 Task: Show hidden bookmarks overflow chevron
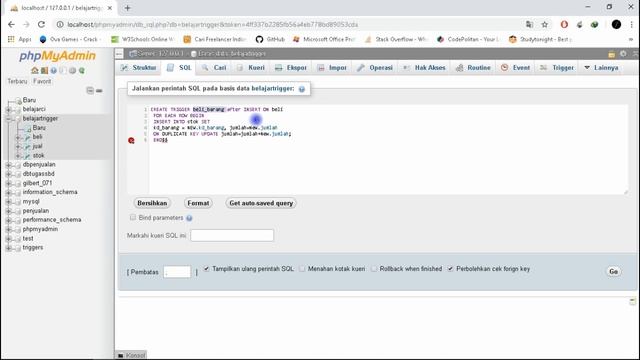[x=631, y=39]
